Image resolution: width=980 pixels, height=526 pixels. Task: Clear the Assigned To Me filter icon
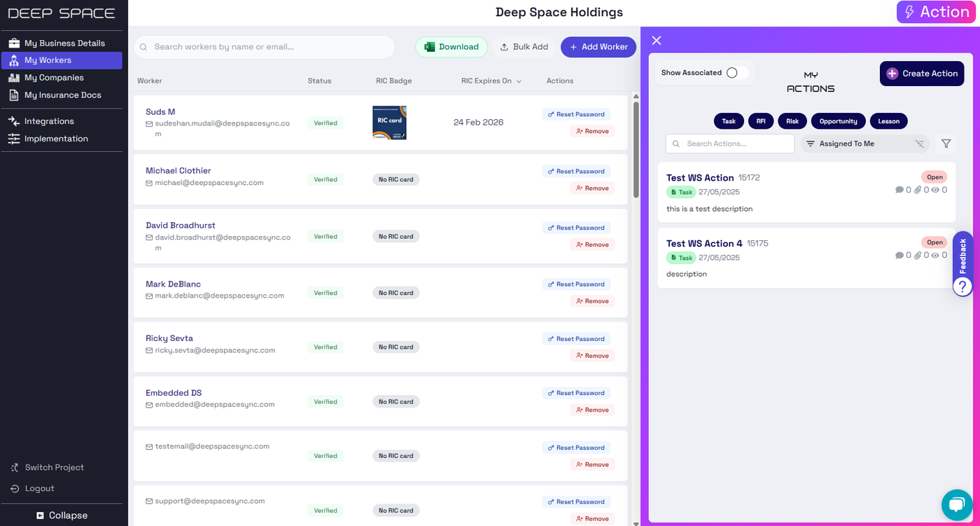click(920, 144)
